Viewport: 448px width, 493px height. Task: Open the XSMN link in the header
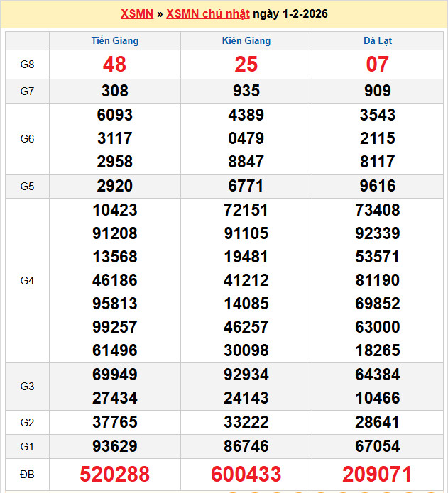tap(137, 14)
